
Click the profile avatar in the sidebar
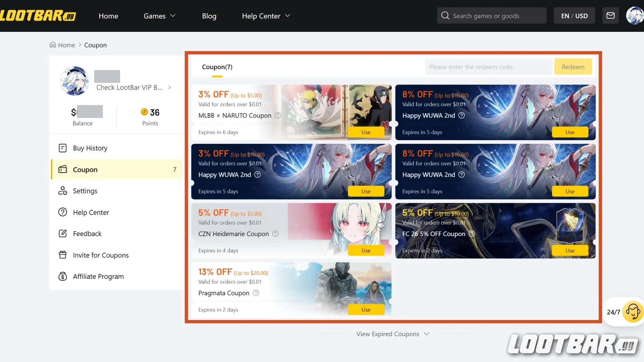(x=74, y=81)
